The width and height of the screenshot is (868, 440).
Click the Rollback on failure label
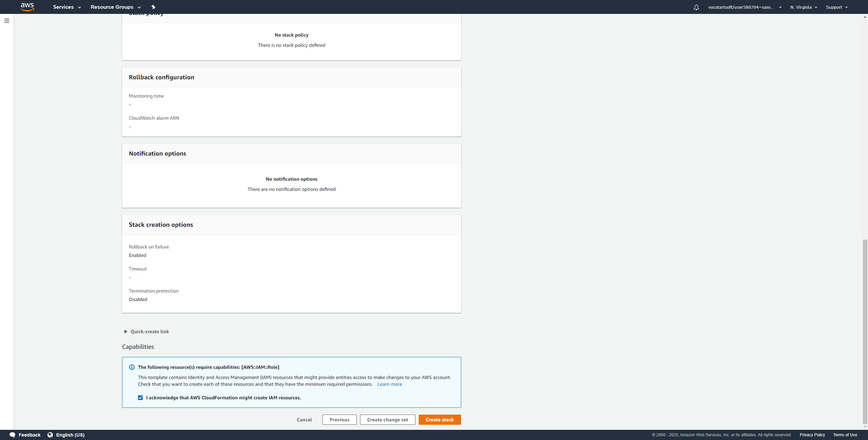[149, 247]
